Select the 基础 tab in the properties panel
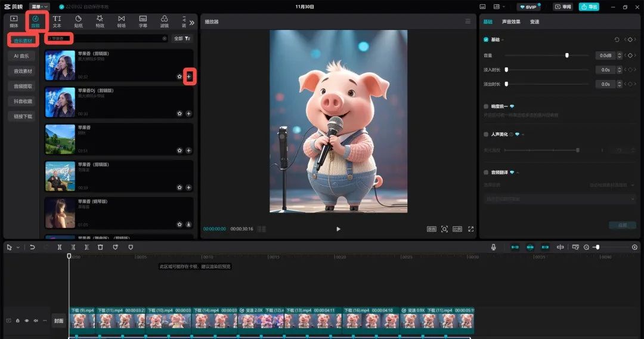Image resolution: width=644 pixels, height=339 pixels. click(488, 21)
